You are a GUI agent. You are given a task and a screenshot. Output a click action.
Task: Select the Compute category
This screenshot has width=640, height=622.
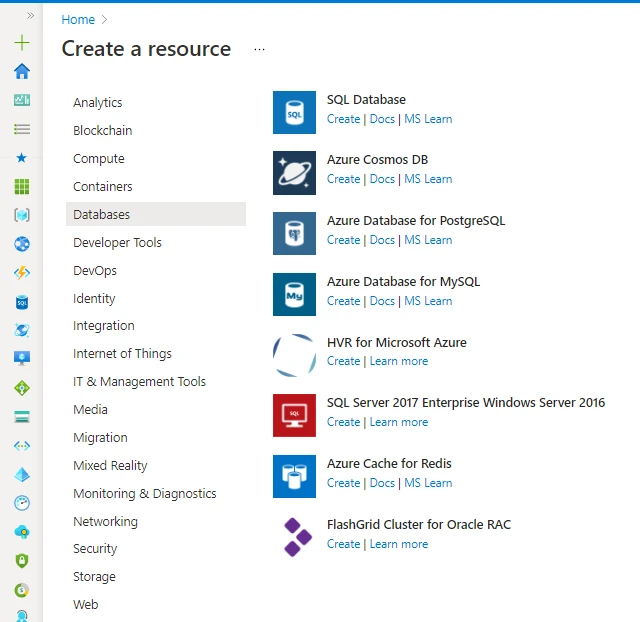pyautogui.click(x=99, y=159)
